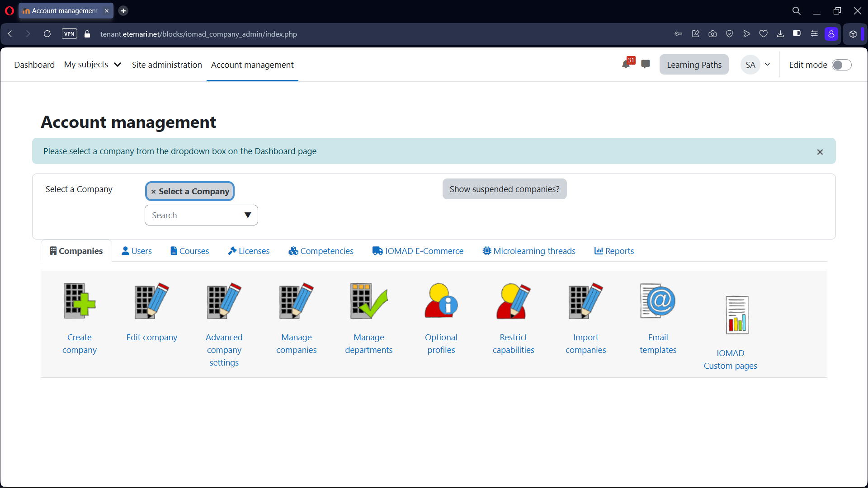Switch to the Users tab

[x=137, y=251]
